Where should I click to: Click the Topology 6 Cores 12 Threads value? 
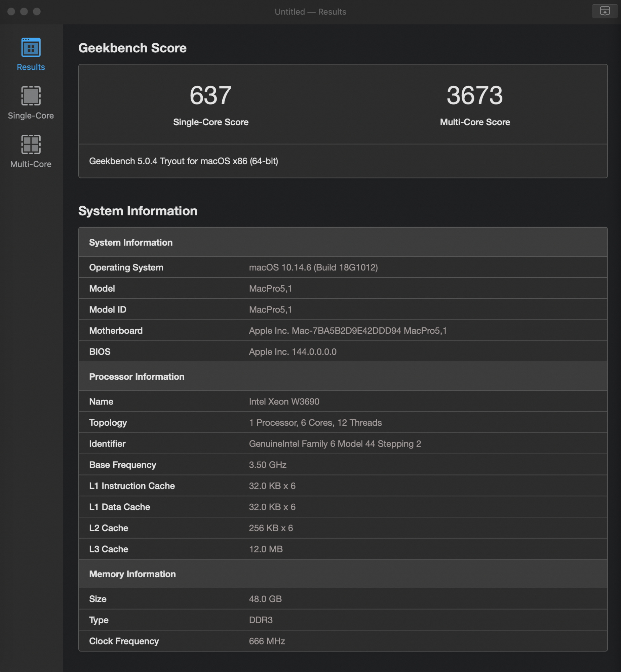click(x=315, y=423)
